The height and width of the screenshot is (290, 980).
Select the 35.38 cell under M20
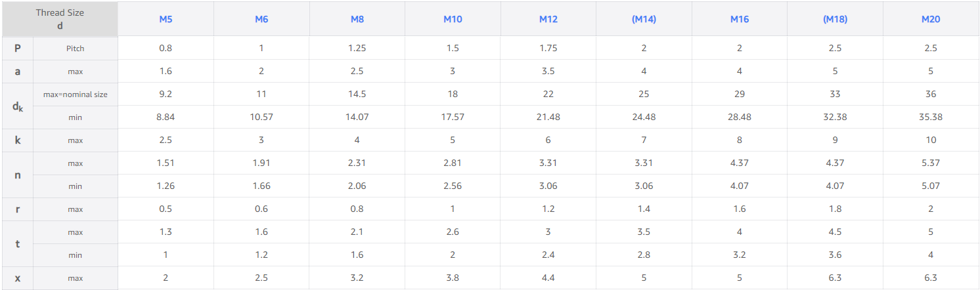(x=931, y=117)
